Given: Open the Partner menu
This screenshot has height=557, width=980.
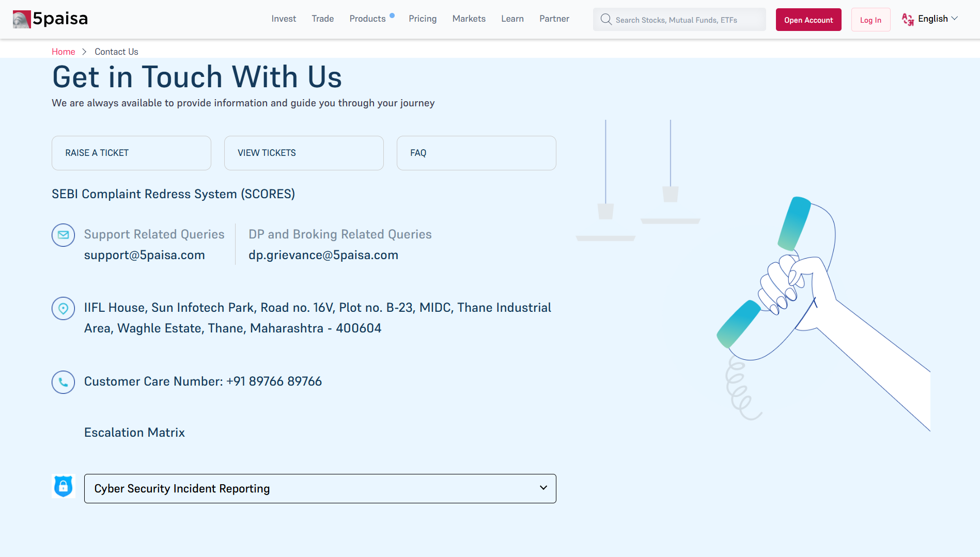Looking at the screenshot, I should (x=554, y=19).
